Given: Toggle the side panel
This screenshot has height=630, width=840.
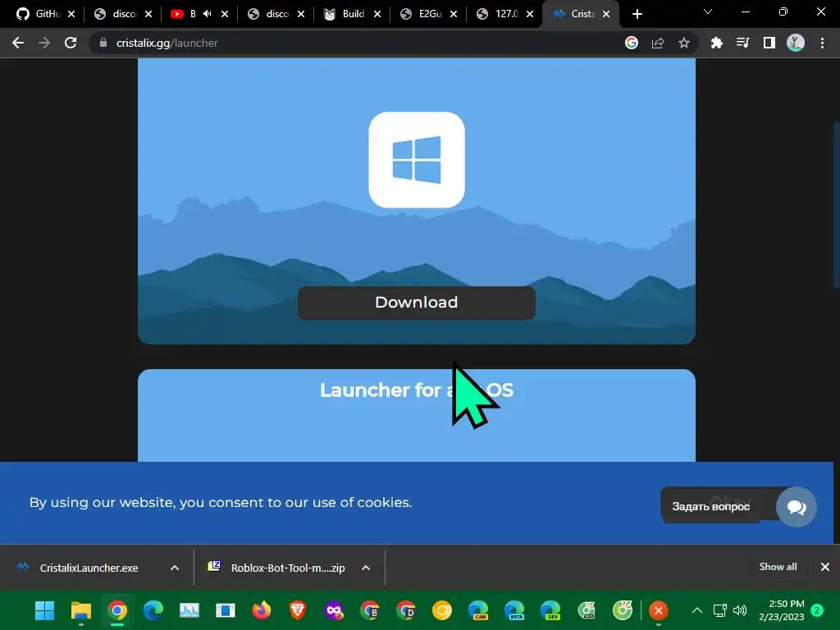Looking at the screenshot, I should 769,43.
